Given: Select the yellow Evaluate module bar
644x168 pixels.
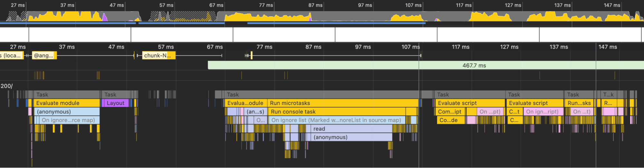Looking at the screenshot, I should pos(66,103).
